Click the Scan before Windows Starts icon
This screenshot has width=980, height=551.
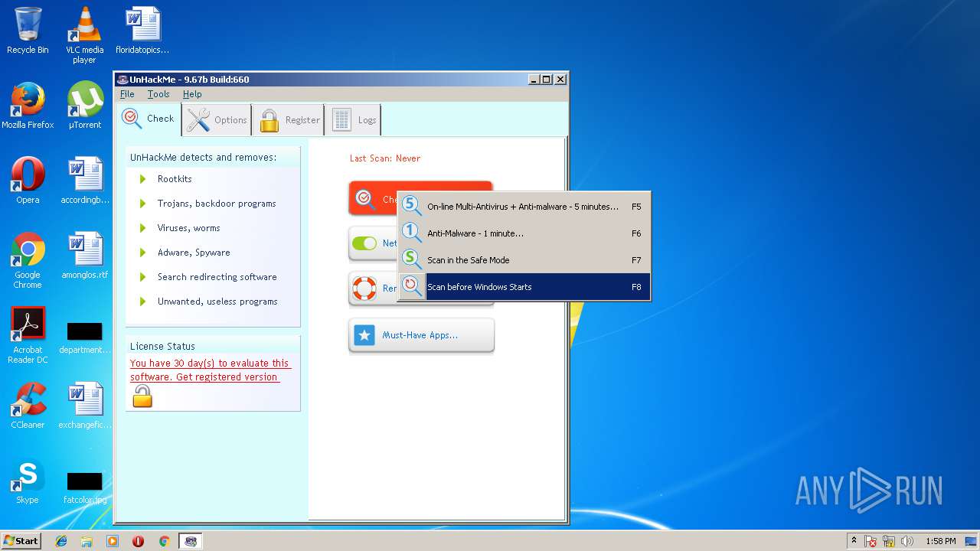point(412,287)
